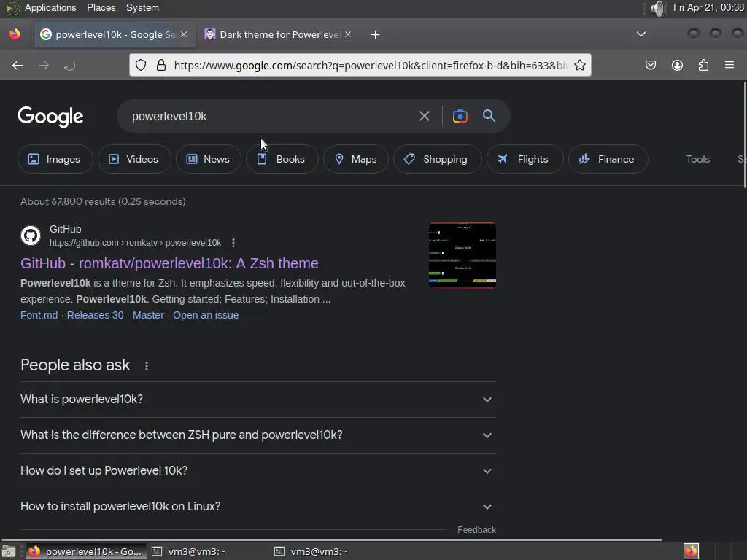Filter results by Flights

(x=525, y=159)
